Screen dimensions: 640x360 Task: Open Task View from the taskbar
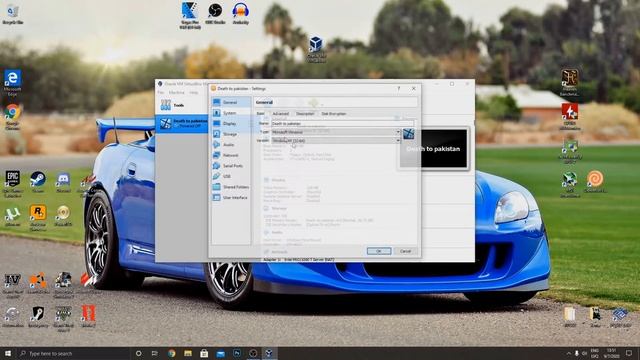click(x=155, y=353)
